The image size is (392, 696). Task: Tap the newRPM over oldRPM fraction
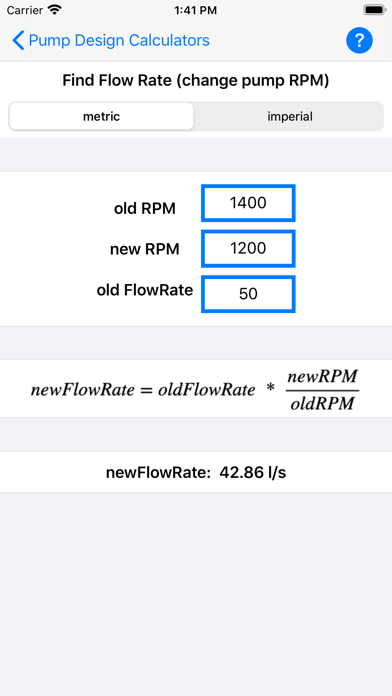point(322,390)
